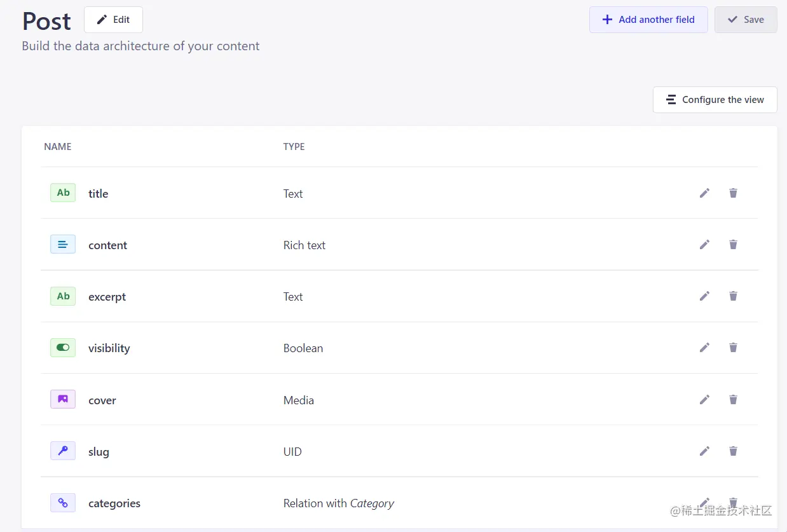Edit the content field via pencil icon
The image size is (787, 532).
(704, 245)
